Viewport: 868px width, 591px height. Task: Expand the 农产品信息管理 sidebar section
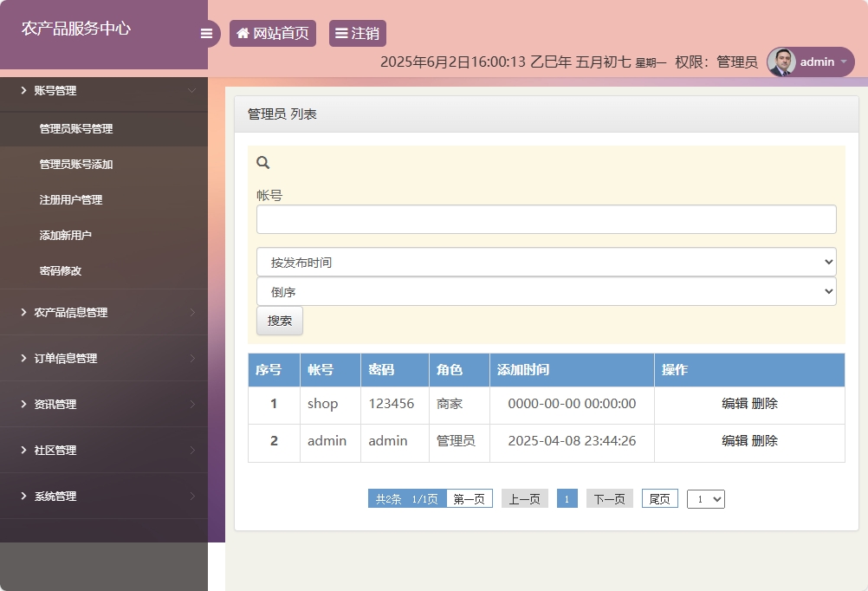(x=104, y=313)
